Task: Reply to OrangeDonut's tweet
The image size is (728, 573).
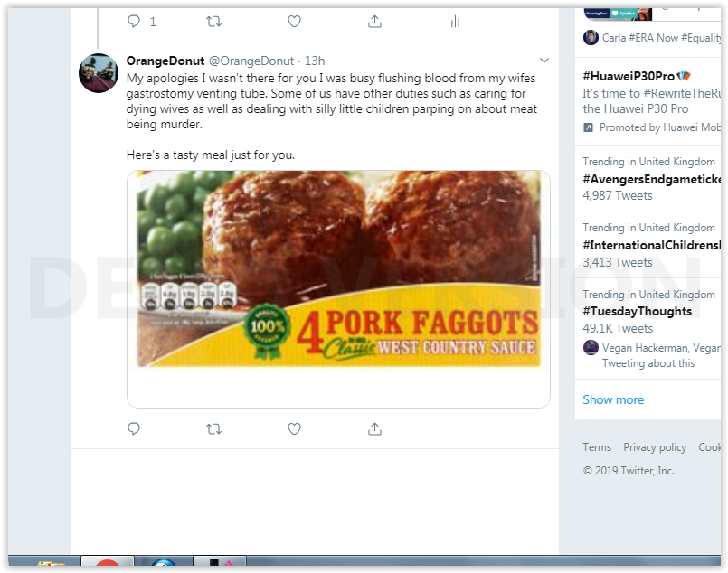Action: (134, 21)
